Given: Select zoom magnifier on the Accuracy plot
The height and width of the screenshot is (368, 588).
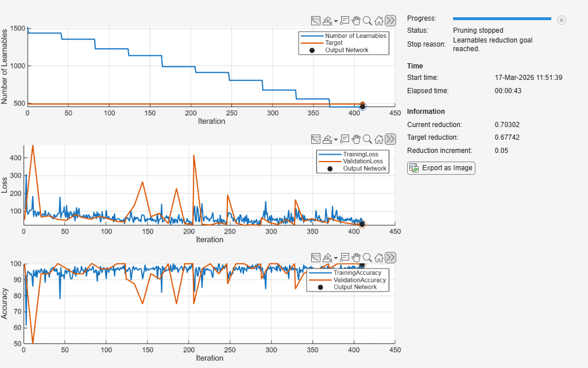Looking at the screenshot, I should coord(367,258).
